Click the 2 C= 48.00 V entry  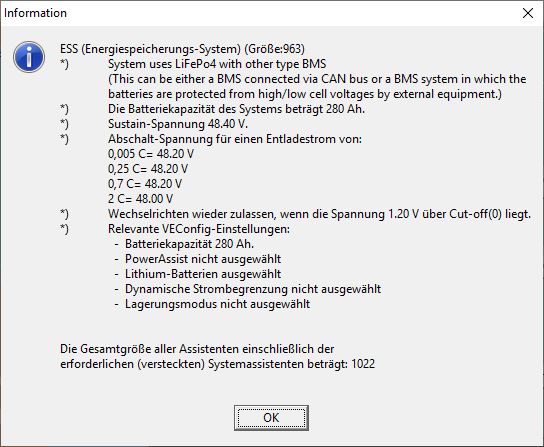click(140, 199)
